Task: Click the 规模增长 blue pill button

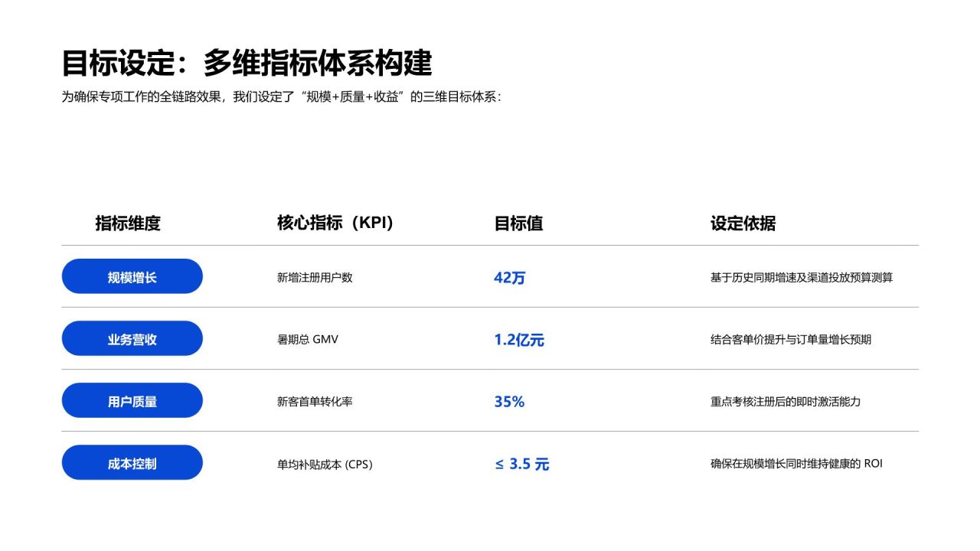Action: pos(132,276)
